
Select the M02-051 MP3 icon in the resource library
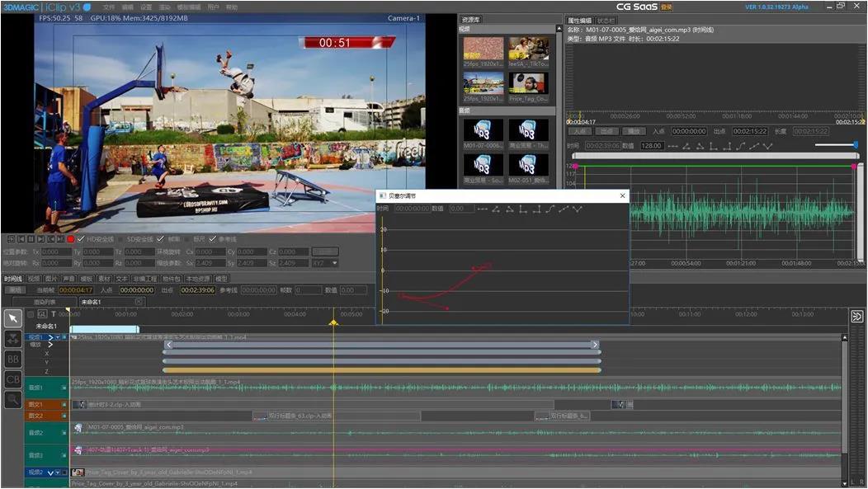[529, 165]
